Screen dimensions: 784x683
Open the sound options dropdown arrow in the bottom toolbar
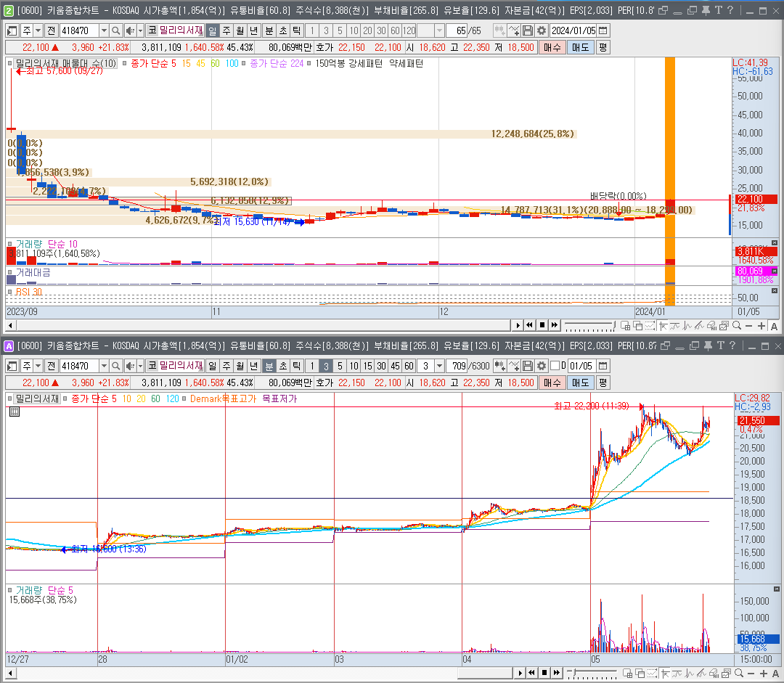click(140, 366)
